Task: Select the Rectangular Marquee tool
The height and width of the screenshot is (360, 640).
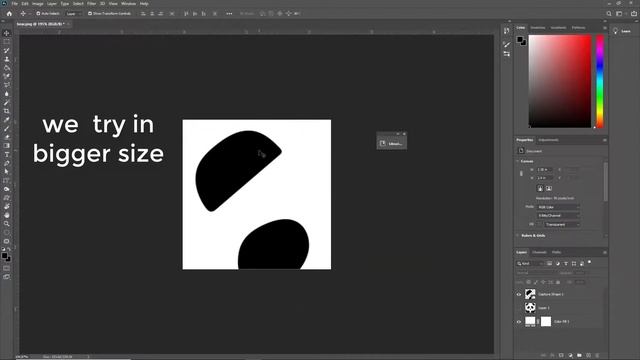Action: [7, 42]
